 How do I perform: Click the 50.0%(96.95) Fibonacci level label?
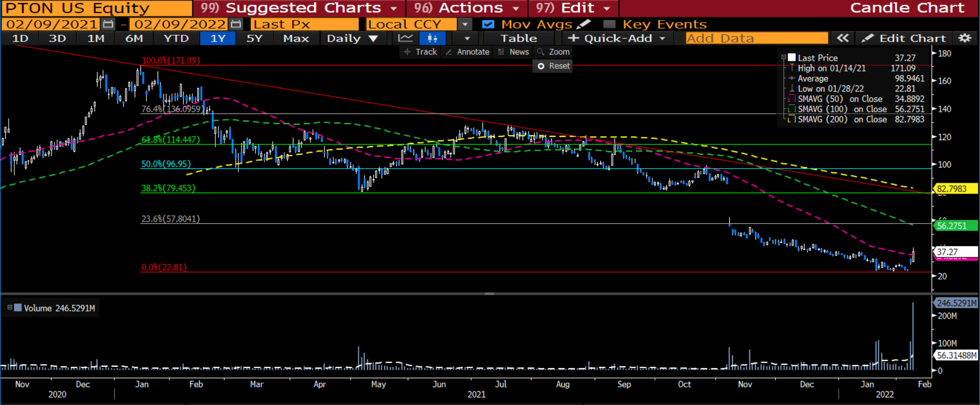click(x=166, y=164)
